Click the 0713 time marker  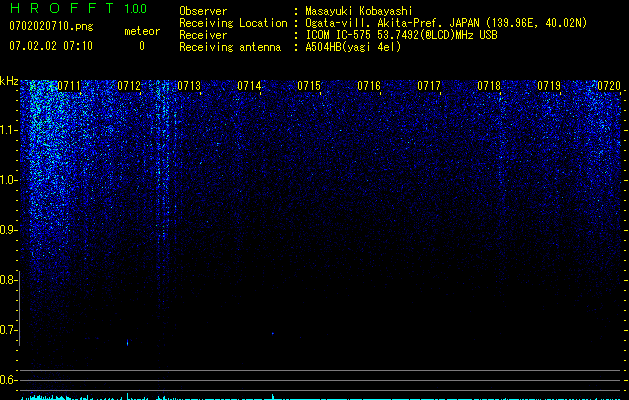click(x=189, y=86)
